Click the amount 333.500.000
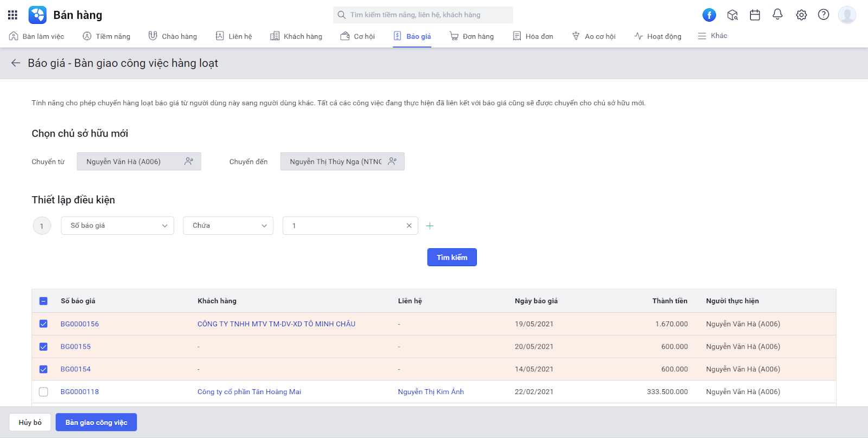Image resolution: width=868 pixels, height=438 pixels. 667,392
